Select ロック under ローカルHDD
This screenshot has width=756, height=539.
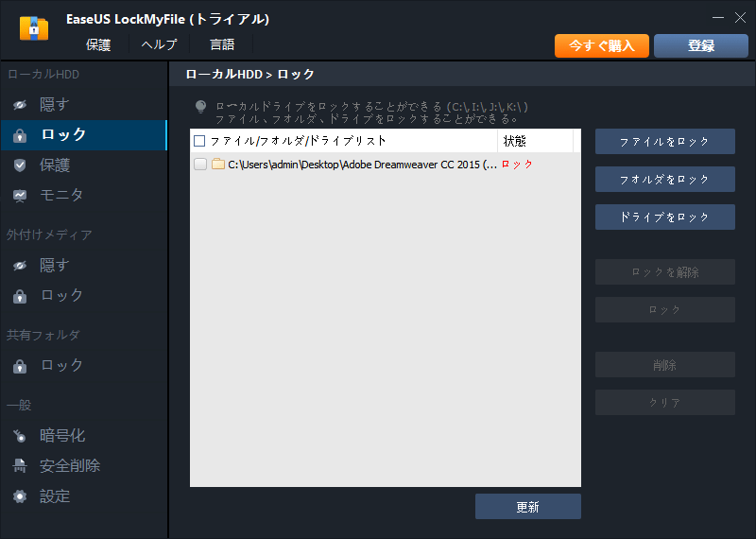click(84, 135)
